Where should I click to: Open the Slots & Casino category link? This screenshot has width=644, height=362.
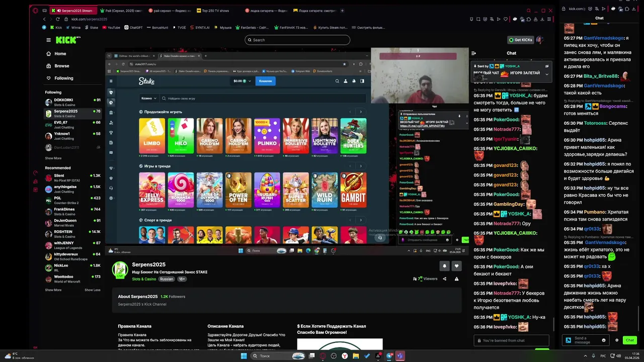click(x=144, y=279)
